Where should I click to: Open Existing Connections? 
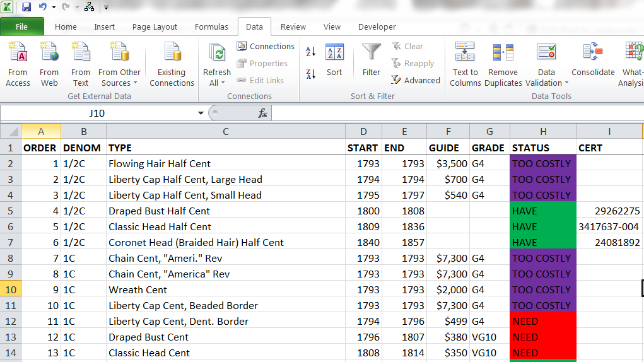[x=172, y=64]
